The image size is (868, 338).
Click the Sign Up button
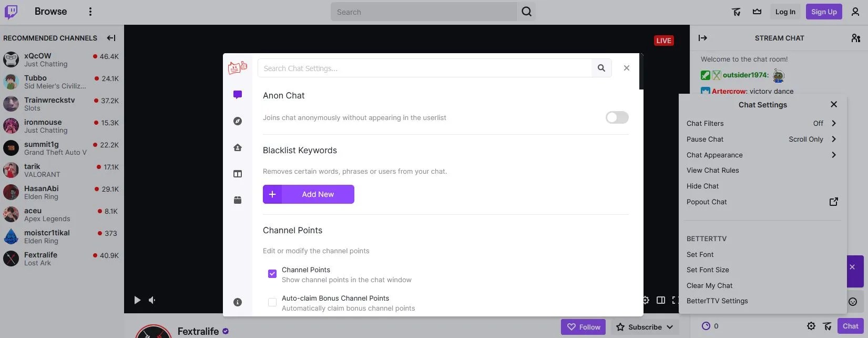coord(824,12)
